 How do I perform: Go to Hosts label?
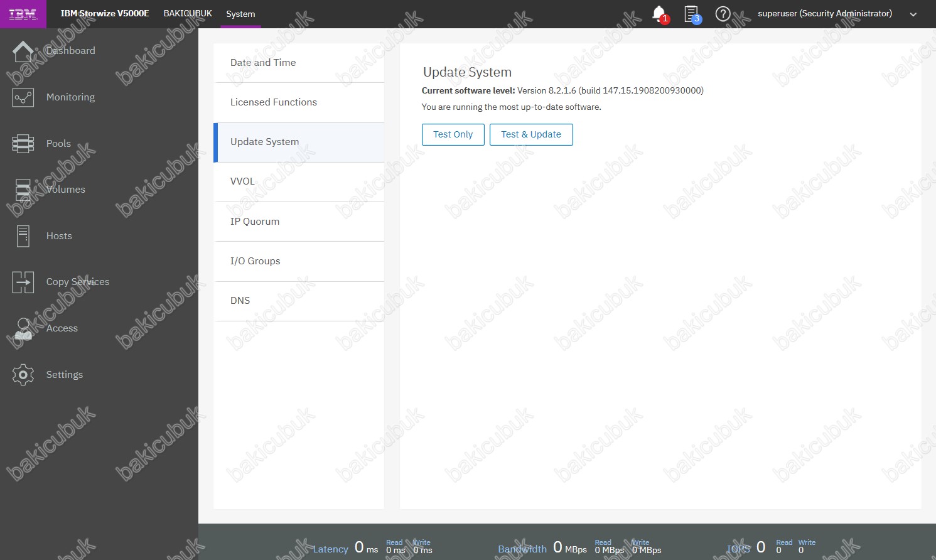[59, 236]
